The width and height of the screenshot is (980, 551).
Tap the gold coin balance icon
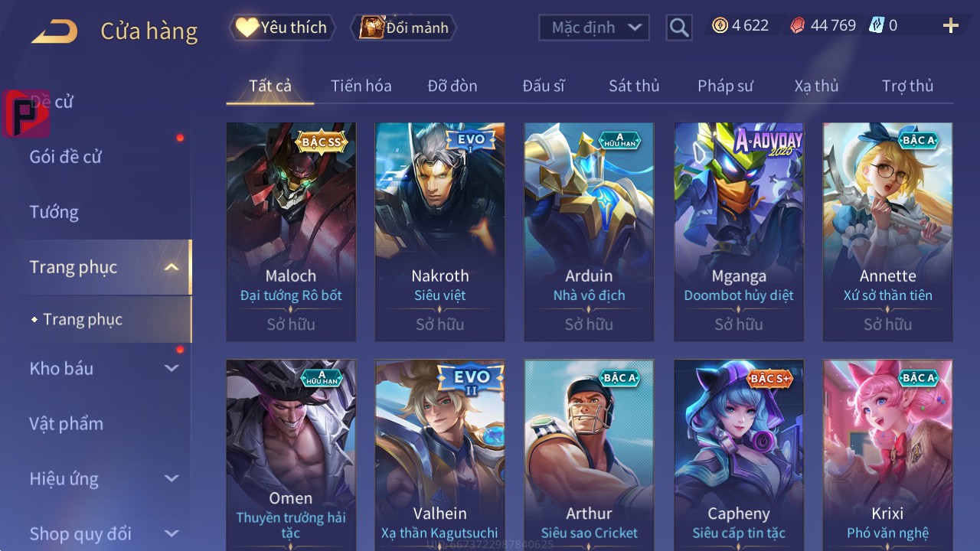(x=720, y=25)
